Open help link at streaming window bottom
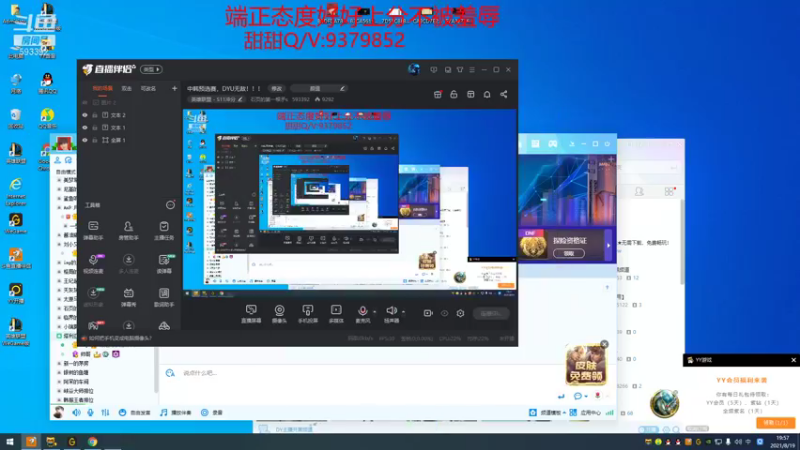The height and width of the screenshot is (450, 800). 120,338
